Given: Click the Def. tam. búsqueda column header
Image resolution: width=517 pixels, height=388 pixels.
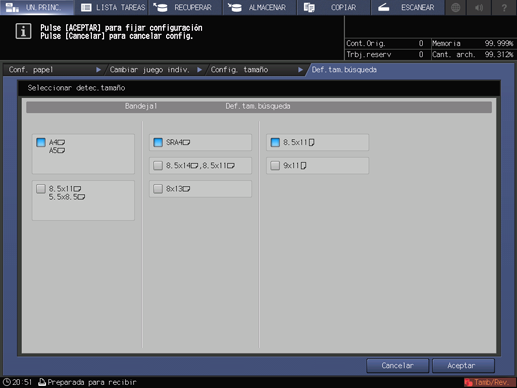Looking at the screenshot, I should pyautogui.click(x=258, y=106).
